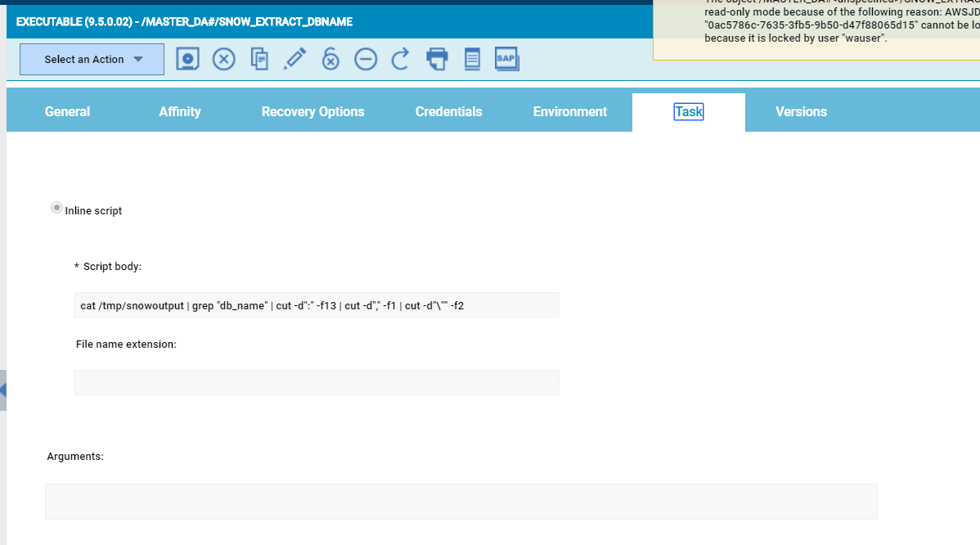
Task: Click inside the Arguments field
Action: click(x=461, y=501)
